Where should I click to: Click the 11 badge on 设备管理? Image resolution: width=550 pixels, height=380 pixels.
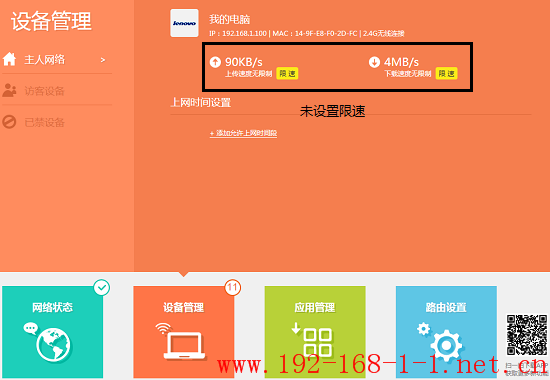[233, 288]
